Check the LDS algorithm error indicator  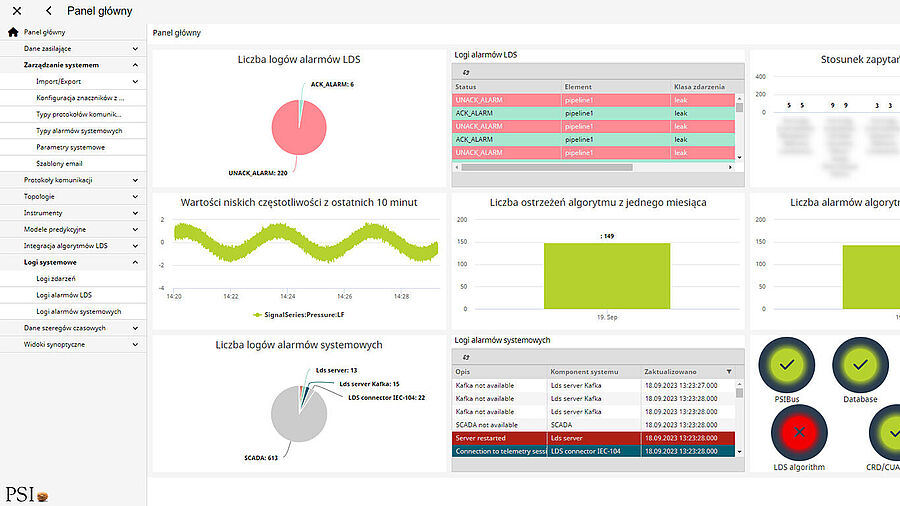click(x=799, y=433)
